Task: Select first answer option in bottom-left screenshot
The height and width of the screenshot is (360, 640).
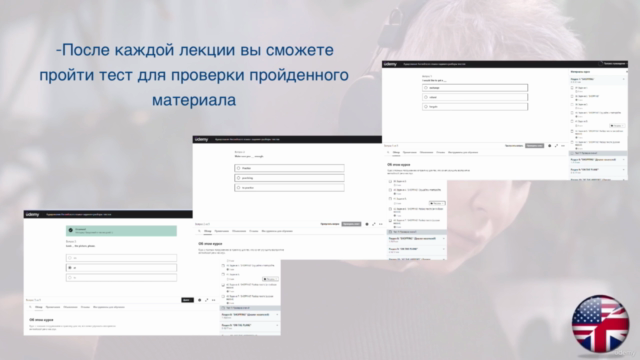Action: (x=121, y=258)
